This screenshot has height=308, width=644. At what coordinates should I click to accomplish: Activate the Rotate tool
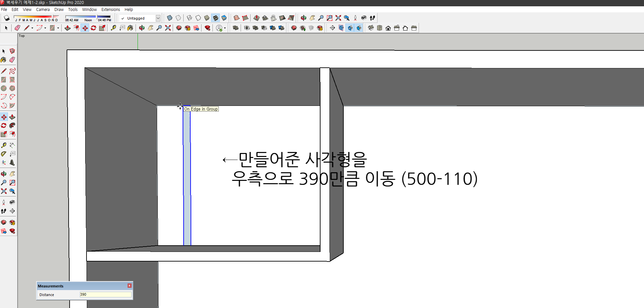click(4, 125)
